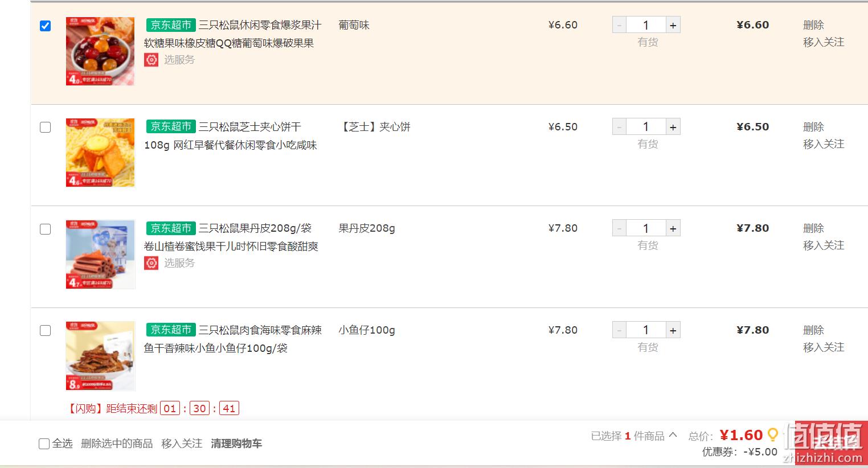Select the 果丹皮208g item checkbox
868x468 pixels.
(x=46, y=229)
